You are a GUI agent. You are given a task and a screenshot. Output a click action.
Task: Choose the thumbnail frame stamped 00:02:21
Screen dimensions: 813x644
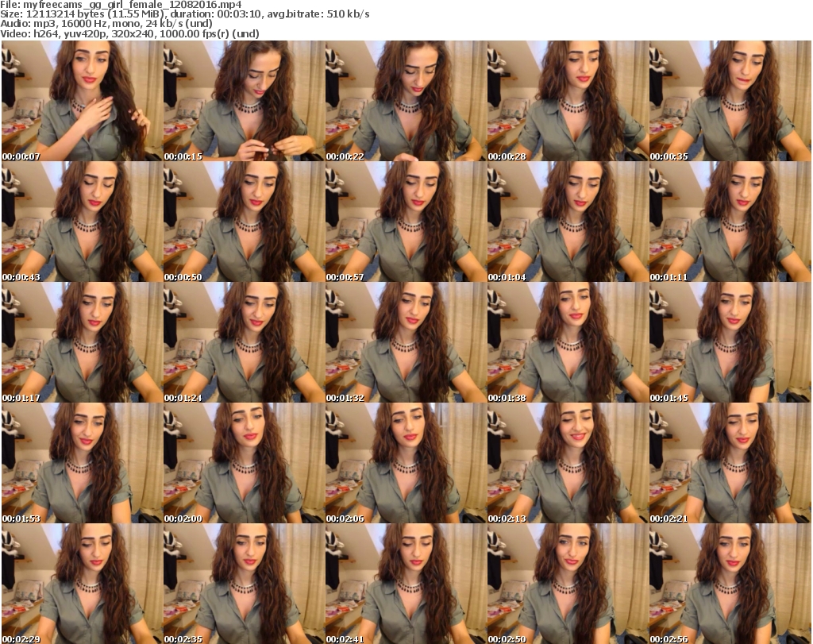point(730,463)
